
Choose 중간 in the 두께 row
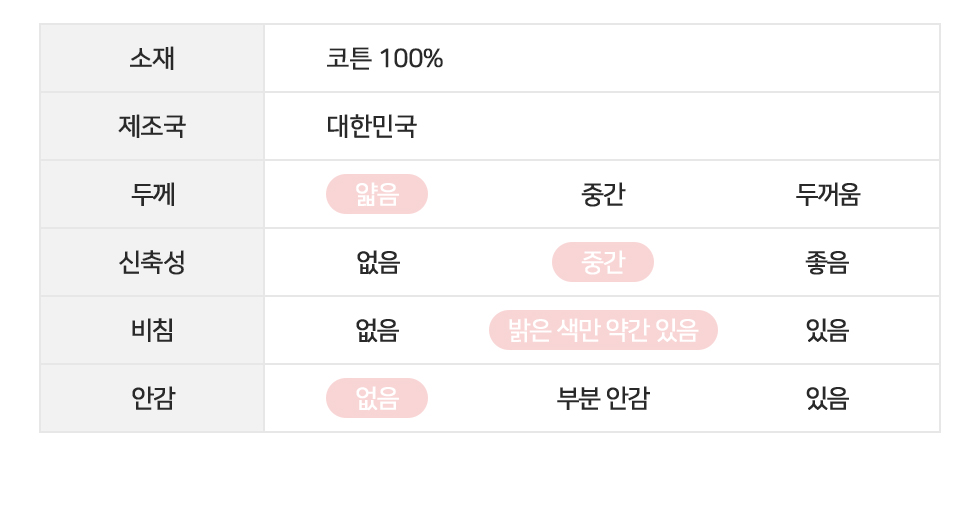[x=602, y=194]
